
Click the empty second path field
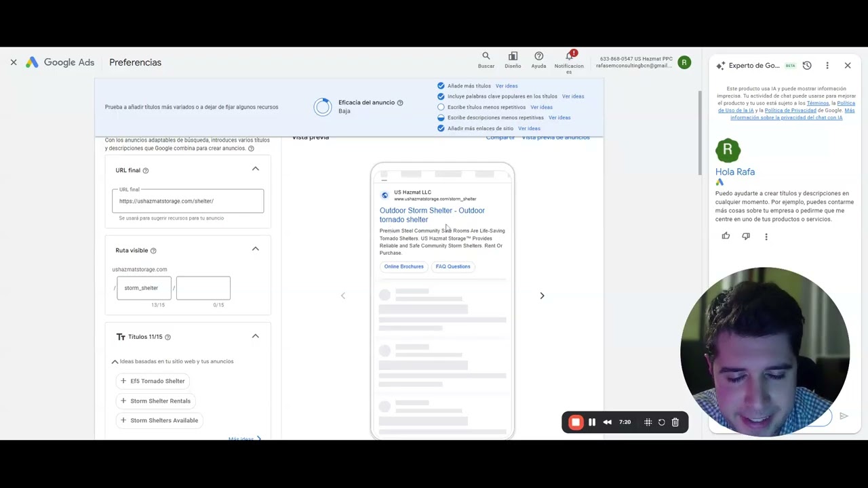point(203,288)
